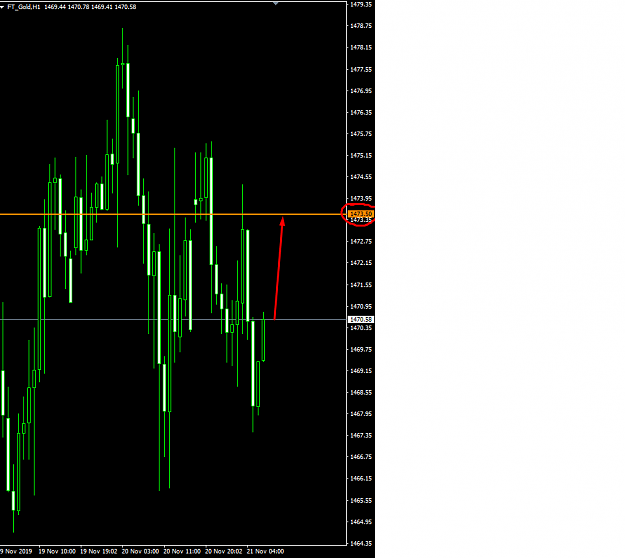
Task: Click the 1472.15 price scale label
Action: [x=361, y=263]
